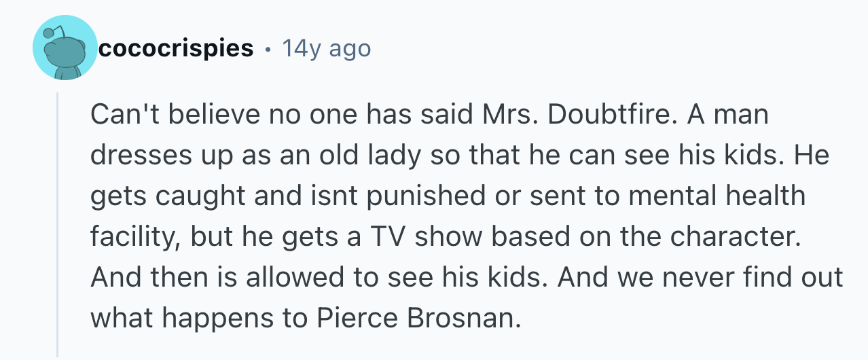Screen dimensions: 868x360
Task: Click the word "facility" in the comment
Action: (x=134, y=236)
